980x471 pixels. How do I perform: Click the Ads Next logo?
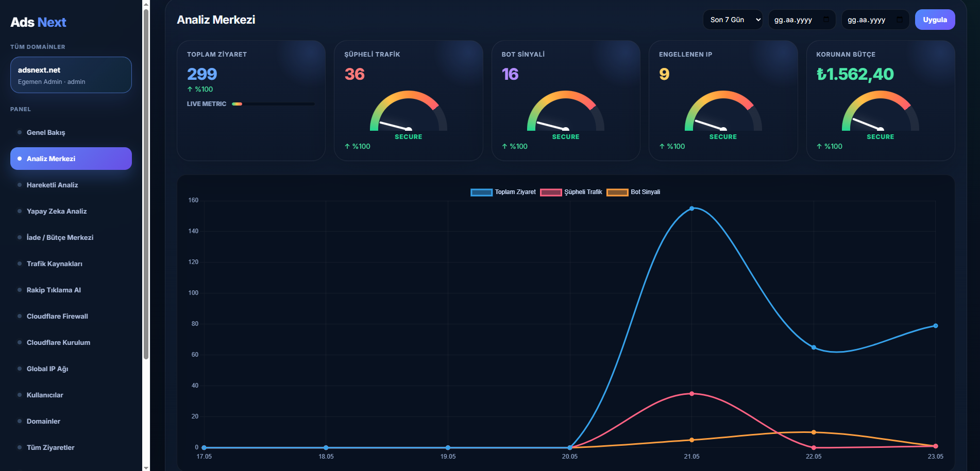(39, 22)
